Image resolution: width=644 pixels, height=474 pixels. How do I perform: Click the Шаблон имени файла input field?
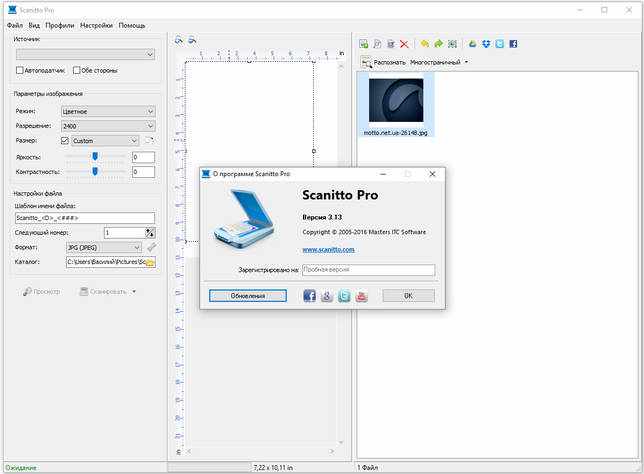point(85,218)
